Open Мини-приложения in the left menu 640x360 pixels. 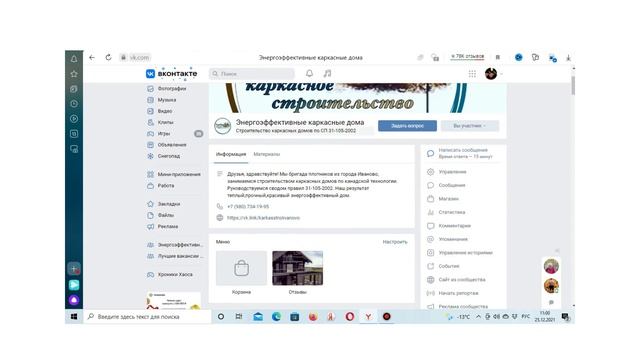click(x=174, y=174)
